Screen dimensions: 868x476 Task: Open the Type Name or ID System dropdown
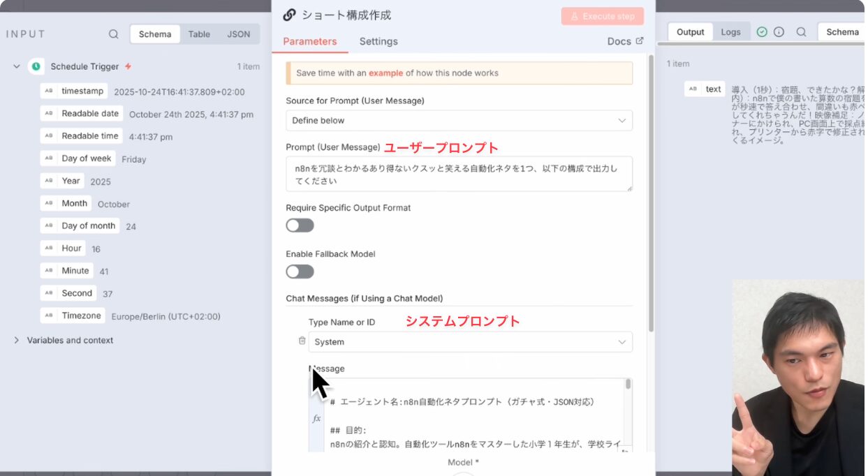tap(470, 342)
